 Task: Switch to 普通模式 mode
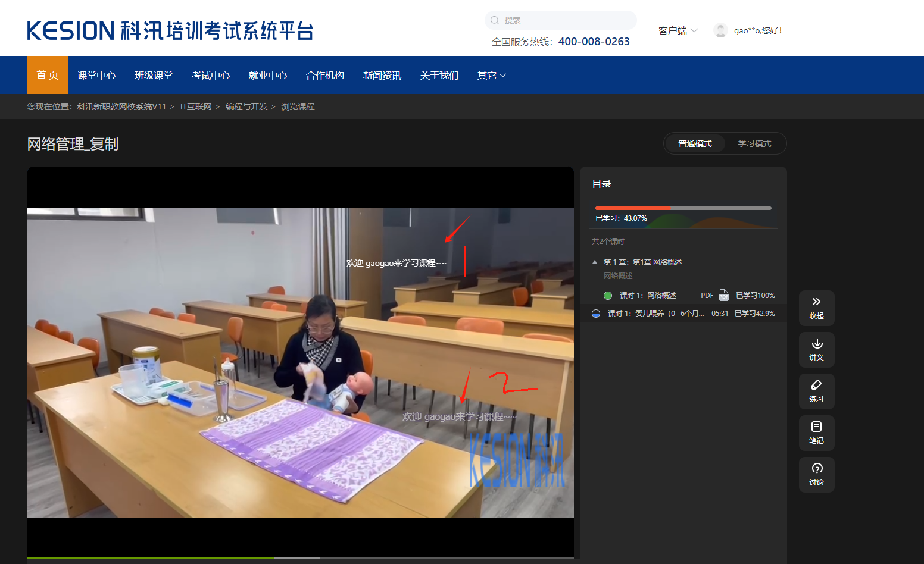coord(695,143)
